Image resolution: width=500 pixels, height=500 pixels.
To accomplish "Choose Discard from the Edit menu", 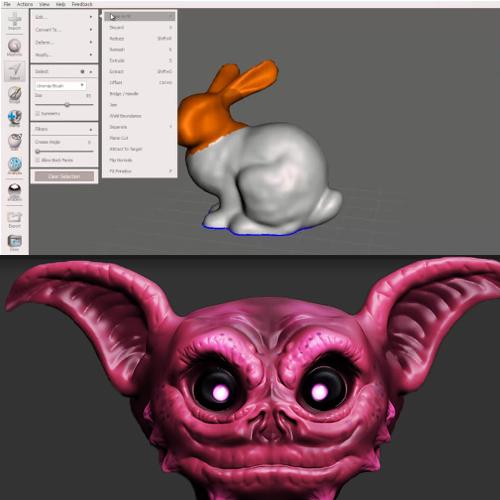I will click(140, 27).
